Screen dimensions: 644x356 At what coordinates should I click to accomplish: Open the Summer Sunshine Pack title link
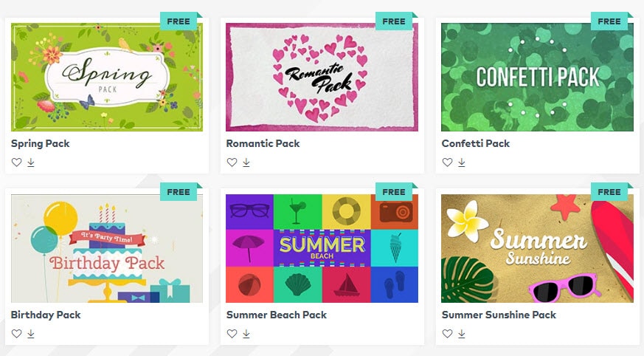point(499,315)
